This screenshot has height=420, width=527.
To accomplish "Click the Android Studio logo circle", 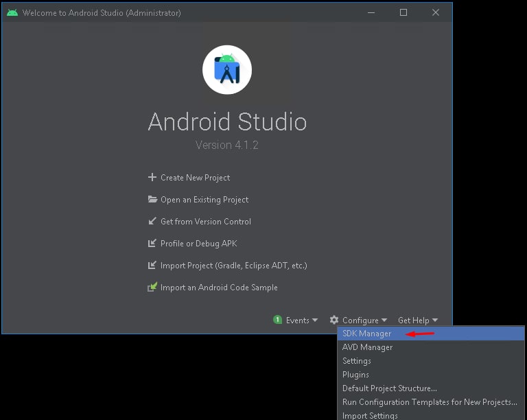I will click(227, 70).
